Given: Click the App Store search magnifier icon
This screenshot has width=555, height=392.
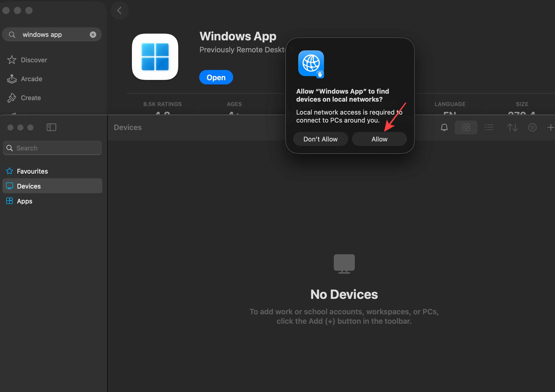Looking at the screenshot, I should (x=12, y=35).
